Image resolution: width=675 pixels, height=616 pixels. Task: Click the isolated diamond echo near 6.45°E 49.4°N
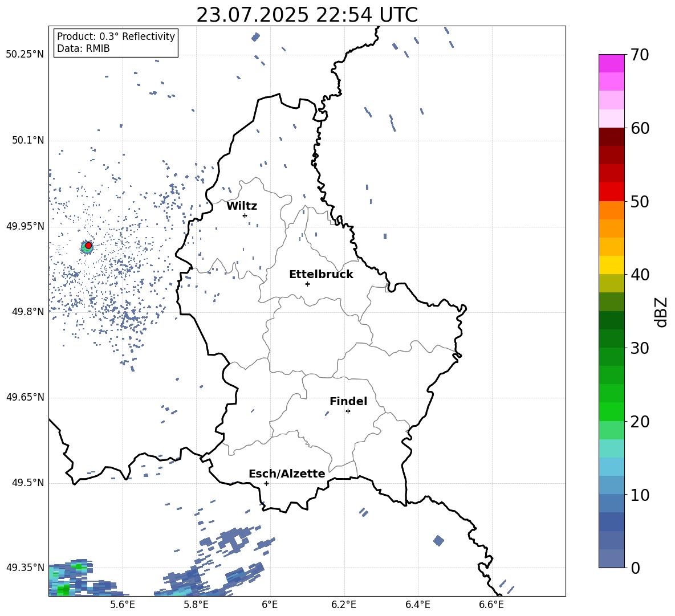point(438,541)
